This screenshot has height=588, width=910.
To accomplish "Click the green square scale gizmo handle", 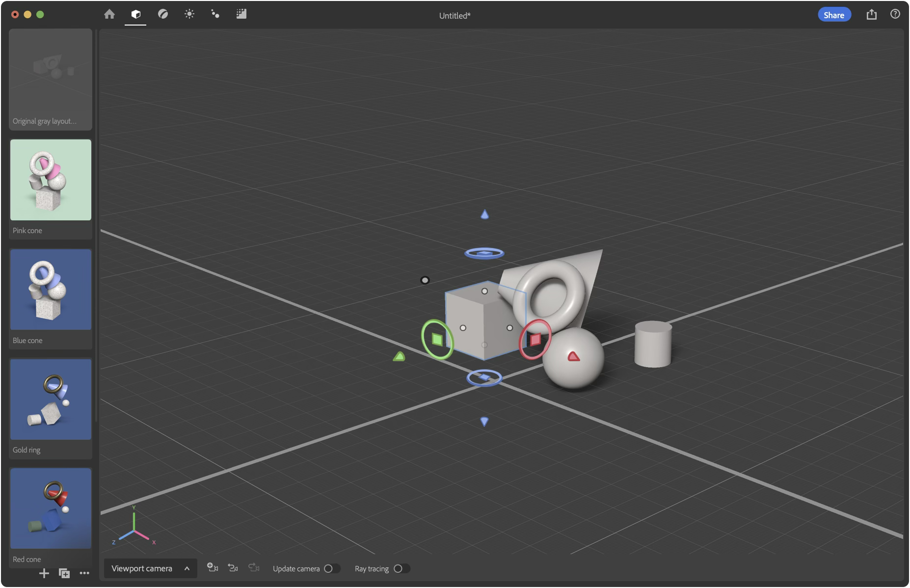I will click(x=437, y=339).
